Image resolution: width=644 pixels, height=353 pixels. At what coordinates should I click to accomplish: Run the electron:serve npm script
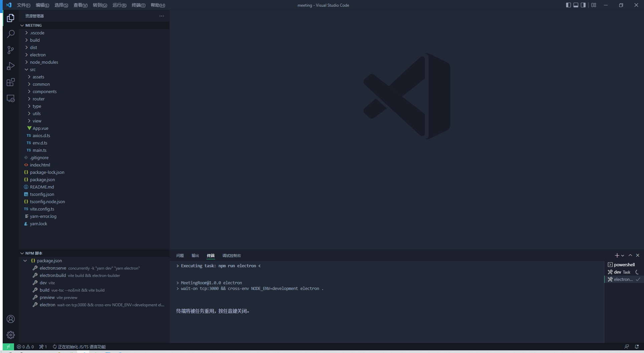(x=94, y=268)
